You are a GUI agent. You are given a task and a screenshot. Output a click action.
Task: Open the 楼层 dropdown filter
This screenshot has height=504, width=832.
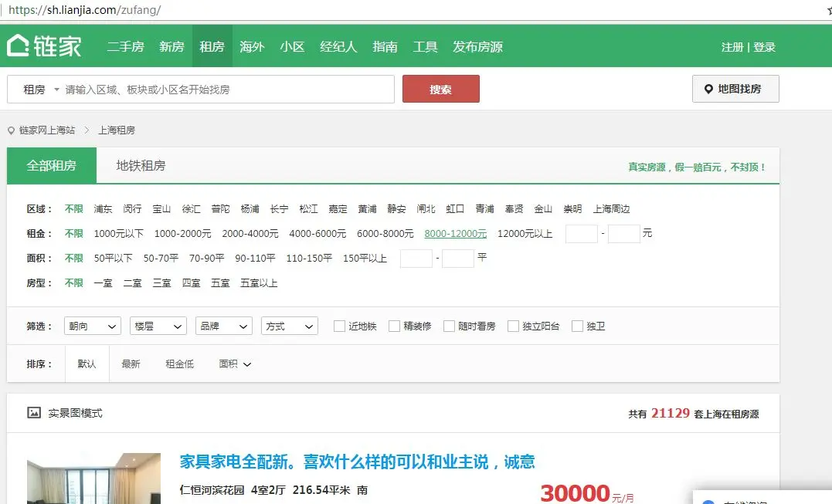click(x=158, y=326)
